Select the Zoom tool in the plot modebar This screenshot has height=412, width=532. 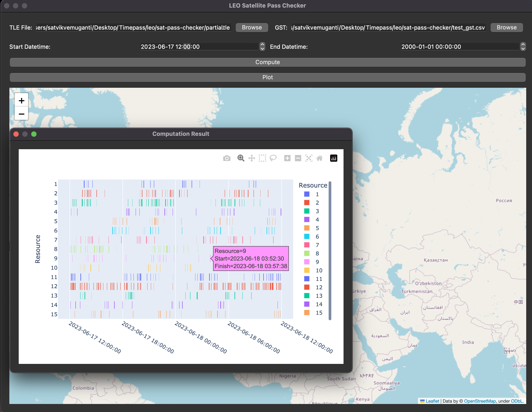point(241,158)
